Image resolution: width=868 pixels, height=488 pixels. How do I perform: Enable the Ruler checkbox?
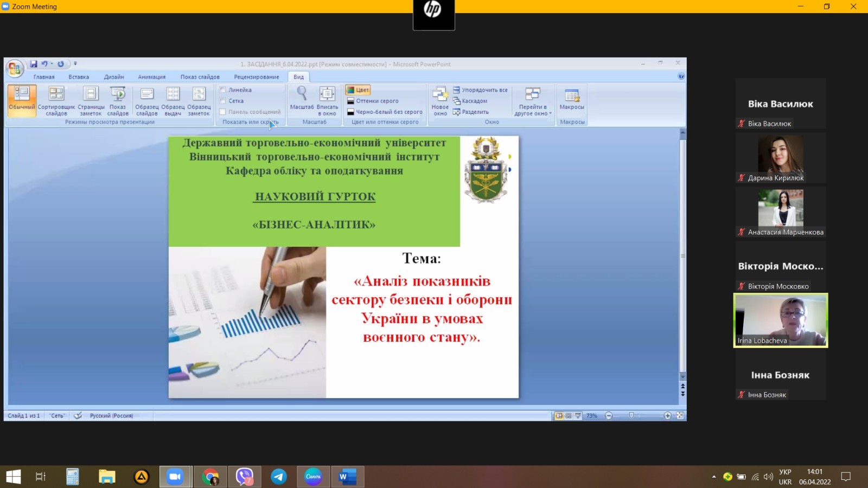coord(222,90)
